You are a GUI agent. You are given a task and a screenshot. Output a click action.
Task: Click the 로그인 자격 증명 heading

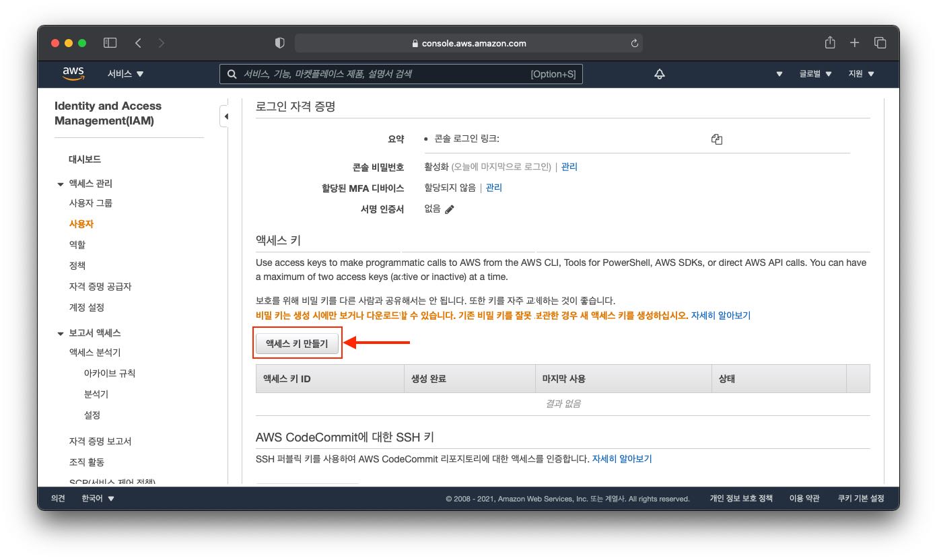[296, 106]
